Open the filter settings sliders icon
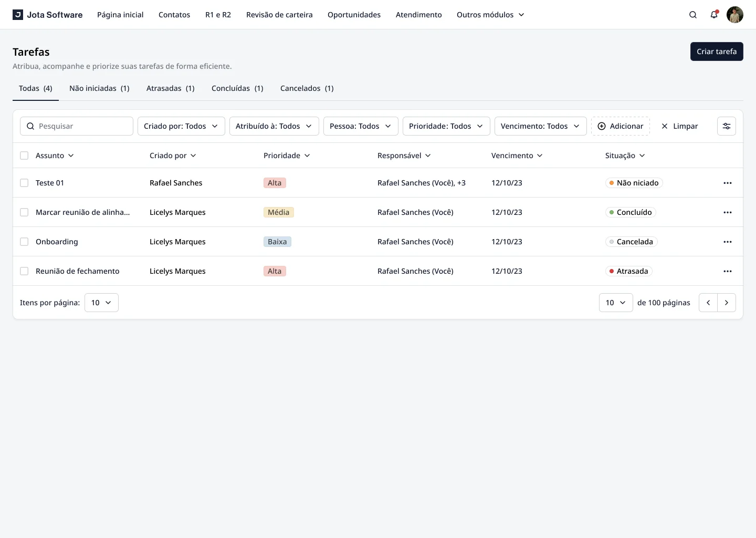 (x=727, y=126)
